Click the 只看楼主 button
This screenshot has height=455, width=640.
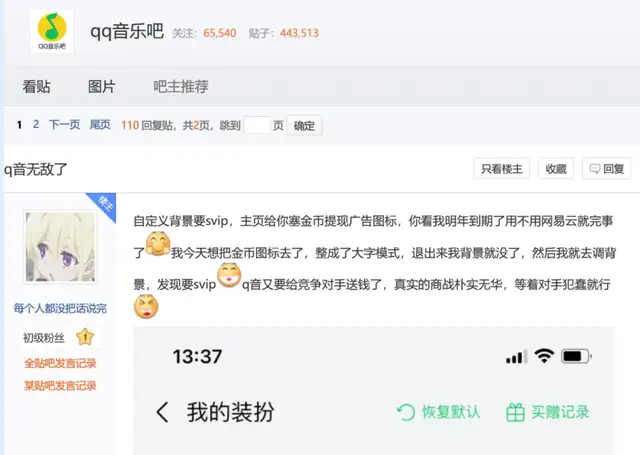click(x=502, y=169)
